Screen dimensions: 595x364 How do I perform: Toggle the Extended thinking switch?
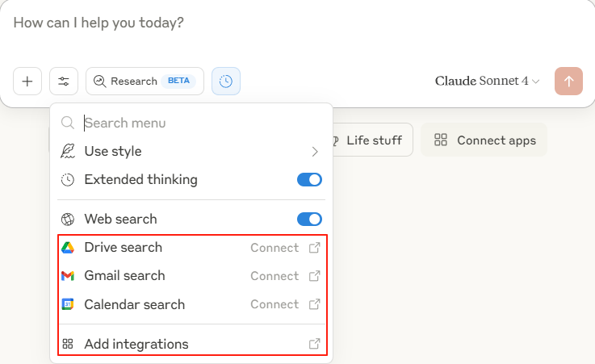point(309,180)
